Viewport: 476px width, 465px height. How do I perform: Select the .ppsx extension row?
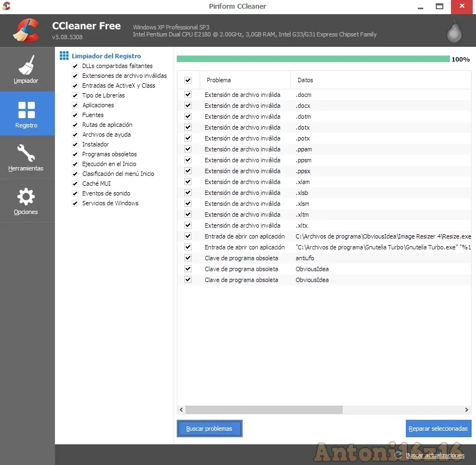(x=324, y=171)
